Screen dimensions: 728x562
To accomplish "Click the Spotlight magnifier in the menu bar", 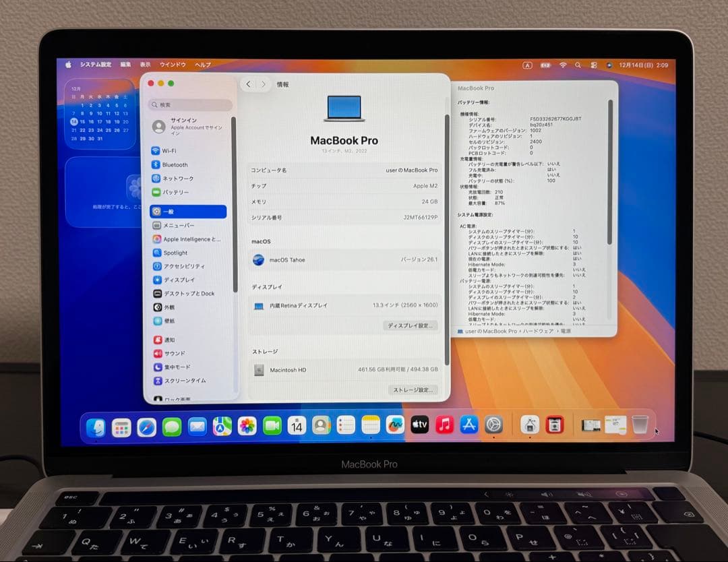I will (578, 65).
